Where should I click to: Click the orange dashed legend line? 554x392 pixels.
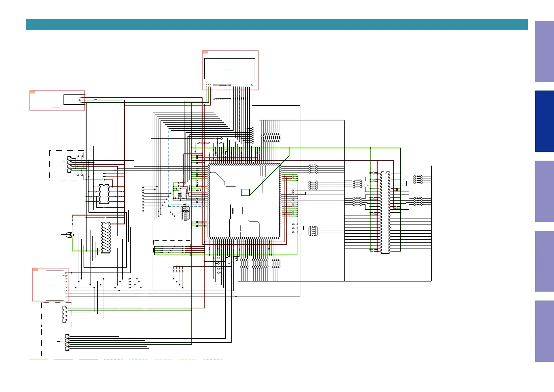[x=188, y=359]
